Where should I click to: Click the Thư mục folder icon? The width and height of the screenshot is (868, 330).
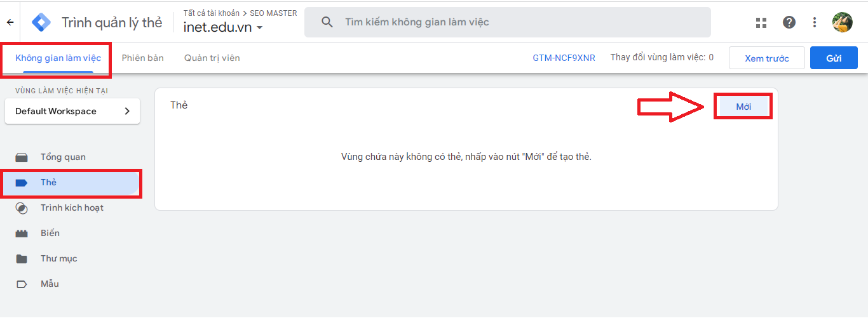tap(22, 259)
